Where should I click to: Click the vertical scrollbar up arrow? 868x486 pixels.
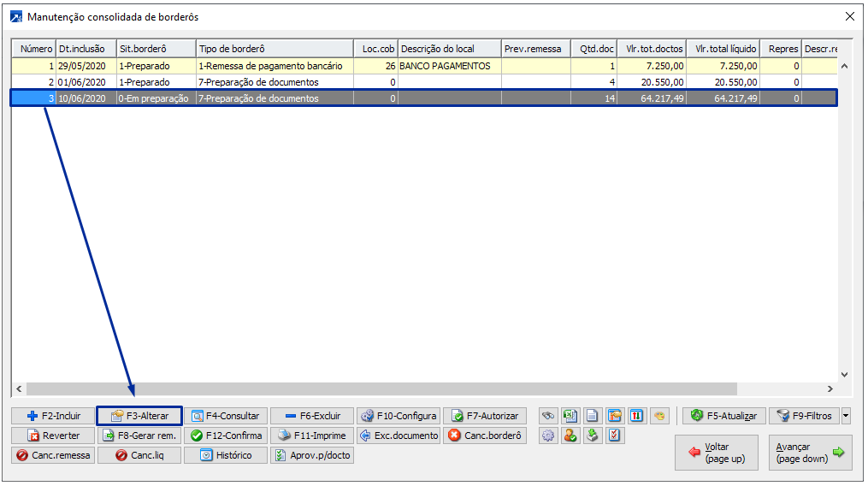845,66
